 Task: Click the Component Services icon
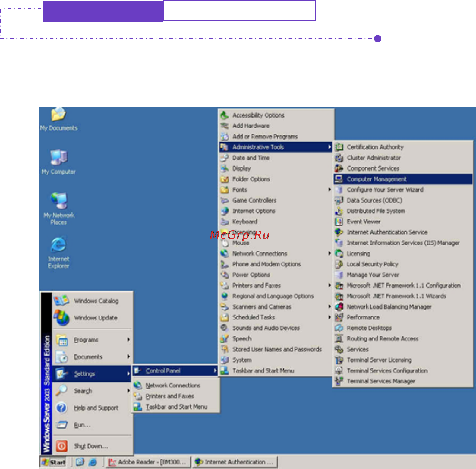339,168
